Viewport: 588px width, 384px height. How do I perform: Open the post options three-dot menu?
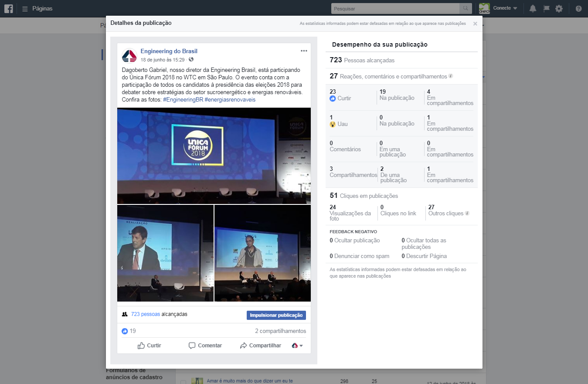tap(304, 51)
